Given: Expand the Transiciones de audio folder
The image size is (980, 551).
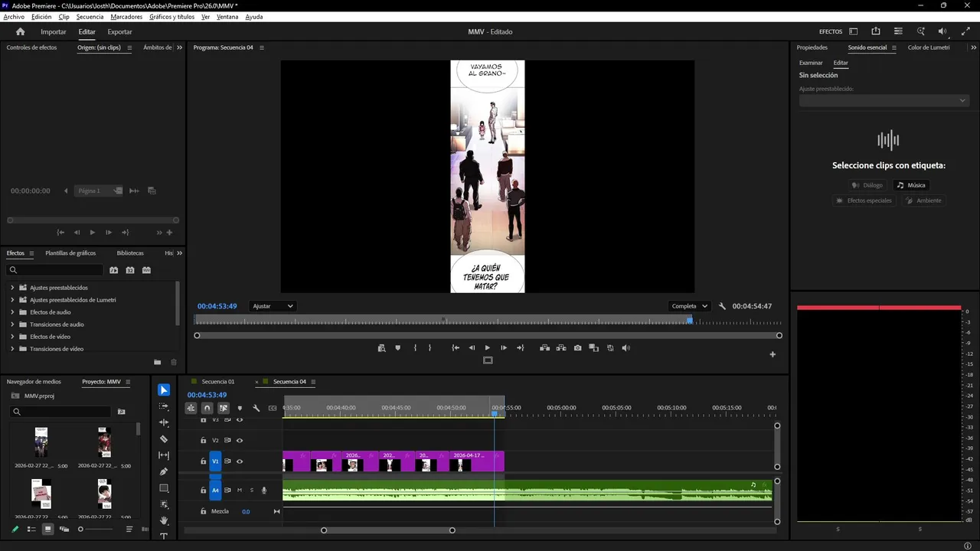Looking at the screenshot, I should pos(12,324).
